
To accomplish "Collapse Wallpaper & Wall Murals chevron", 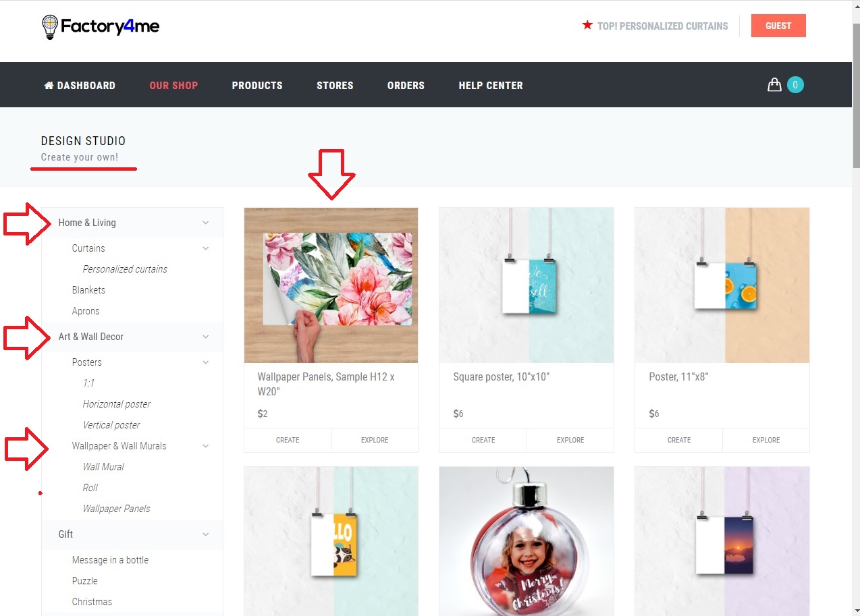I will point(206,446).
